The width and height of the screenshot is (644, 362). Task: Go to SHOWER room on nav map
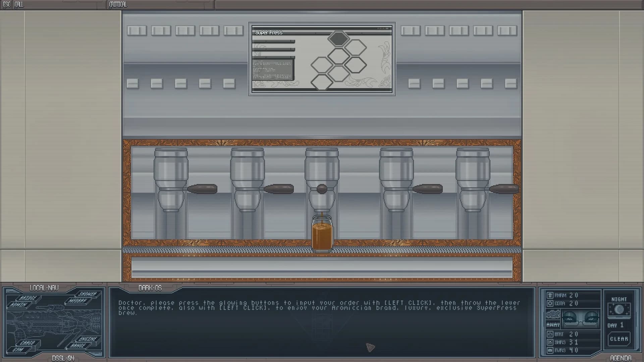point(88,294)
